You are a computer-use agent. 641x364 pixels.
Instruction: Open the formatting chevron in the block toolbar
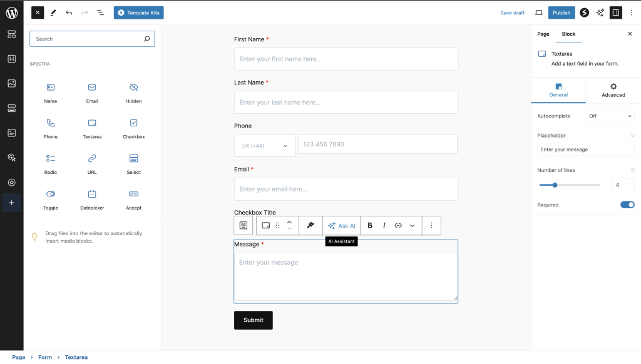[x=412, y=225]
